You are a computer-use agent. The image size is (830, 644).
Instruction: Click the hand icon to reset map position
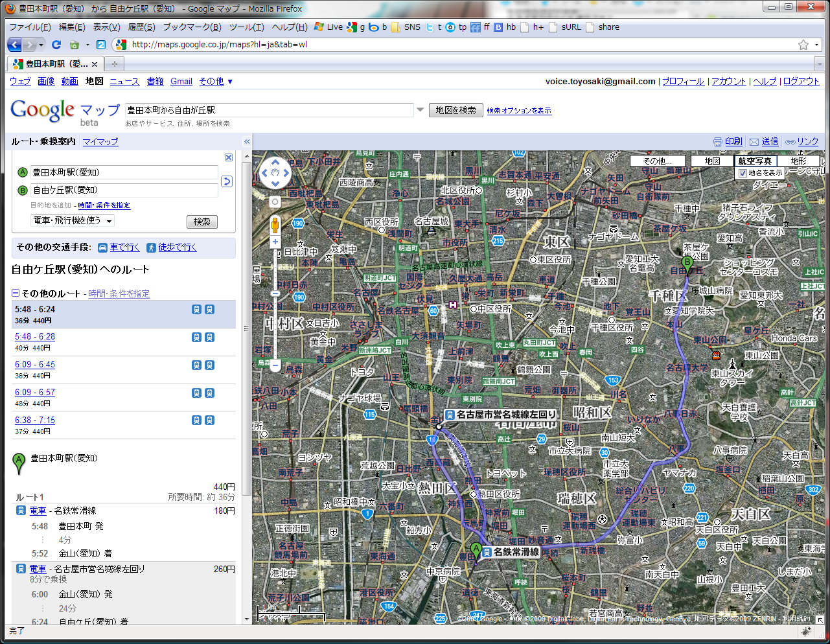(x=275, y=173)
